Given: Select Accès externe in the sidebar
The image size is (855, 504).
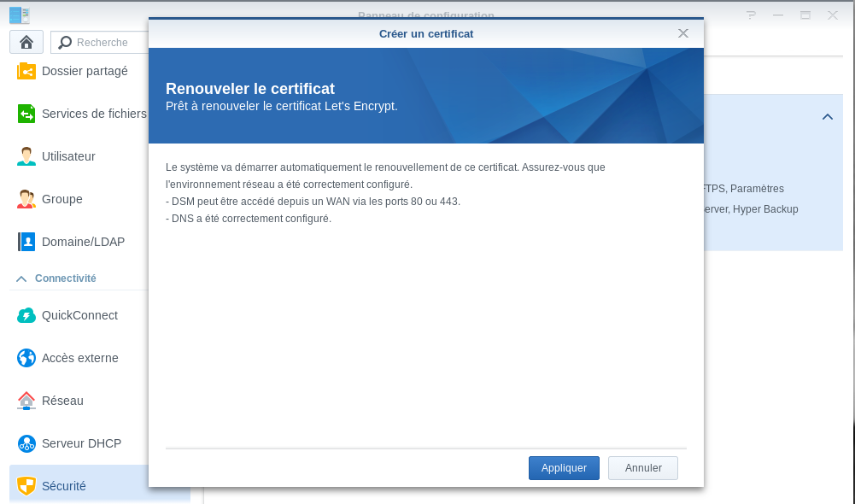Looking at the screenshot, I should (x=79, y=358).
